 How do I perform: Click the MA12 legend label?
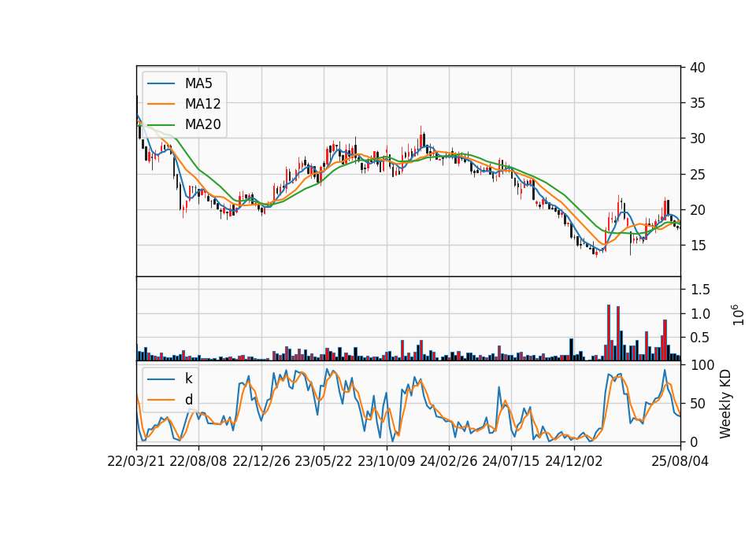click(202, 104)
